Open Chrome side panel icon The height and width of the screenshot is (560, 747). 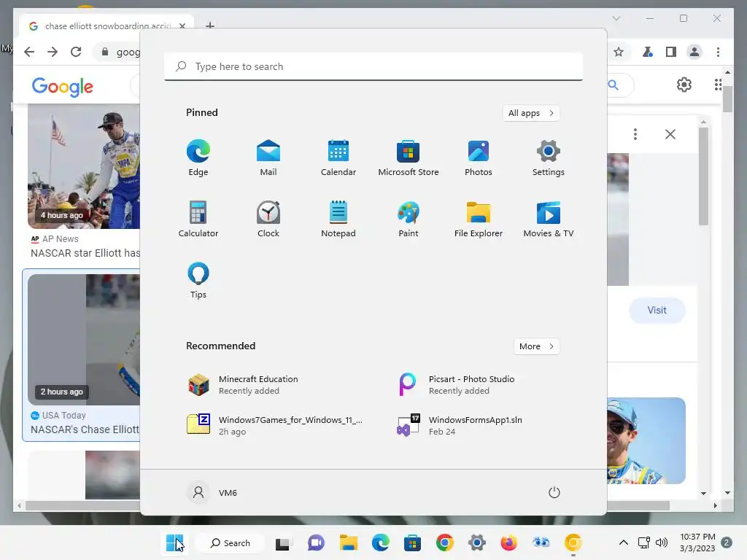point(671,52)
